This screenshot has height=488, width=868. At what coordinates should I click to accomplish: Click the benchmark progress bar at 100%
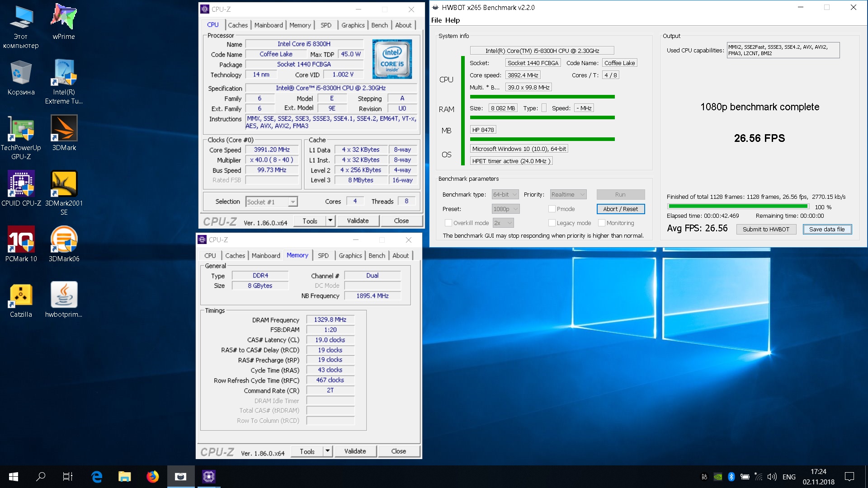[x=738, y=206]
